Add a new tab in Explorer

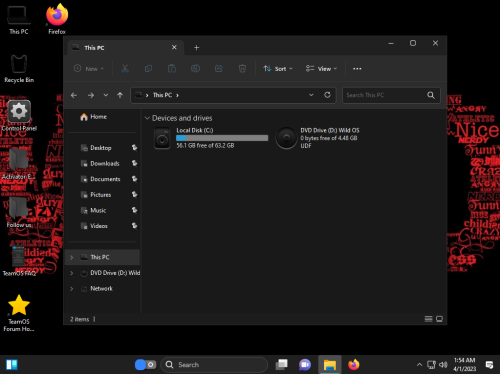(197, 48)
